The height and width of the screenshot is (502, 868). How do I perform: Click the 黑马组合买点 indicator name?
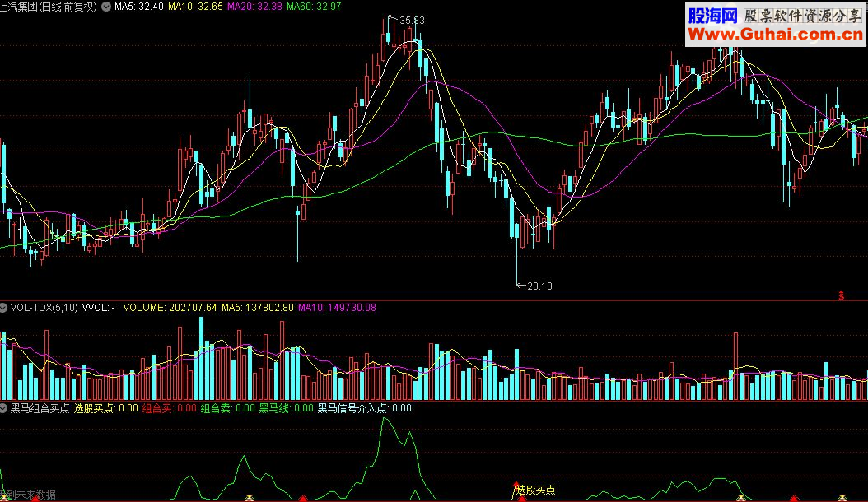40,408
